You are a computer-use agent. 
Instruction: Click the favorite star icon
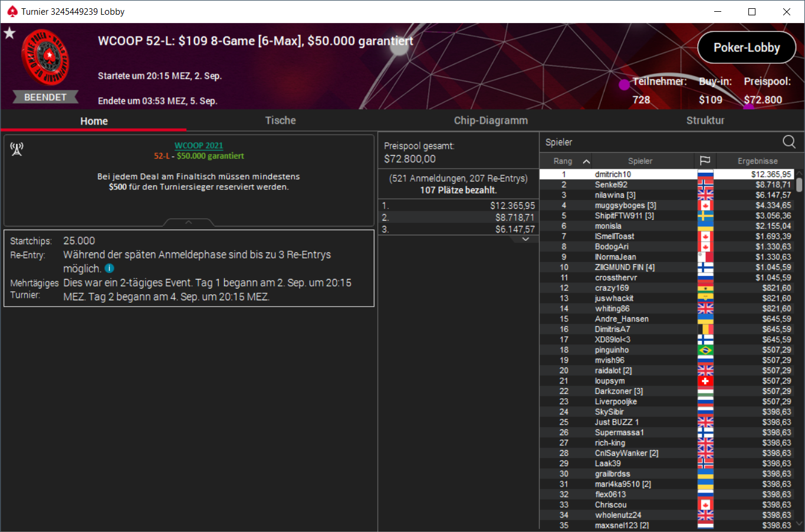point(9,33)
